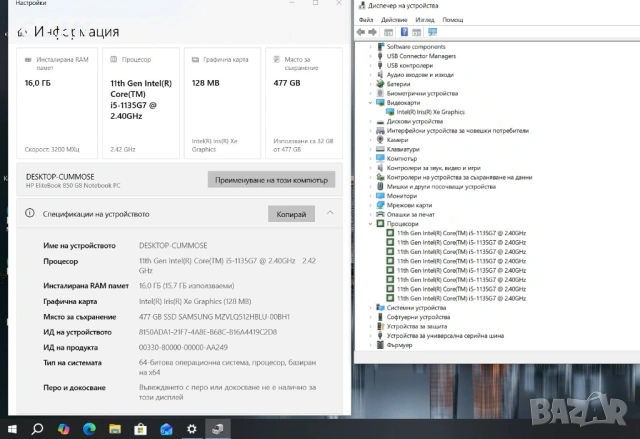Expand the Софтуерни устройства node
The image size is (640, 439).
370,317
